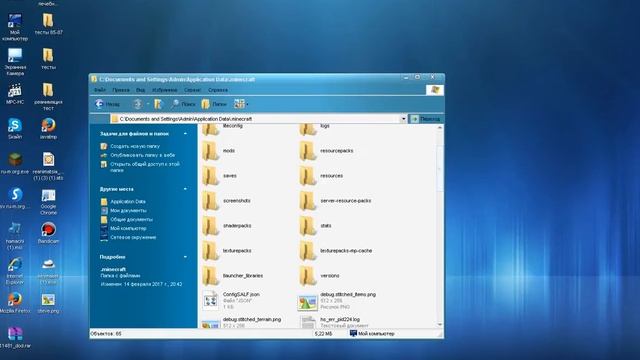This screenshot has width=640, height=360.
Task: Expand the address bar dropdown arrow
Action: (403, 119)
